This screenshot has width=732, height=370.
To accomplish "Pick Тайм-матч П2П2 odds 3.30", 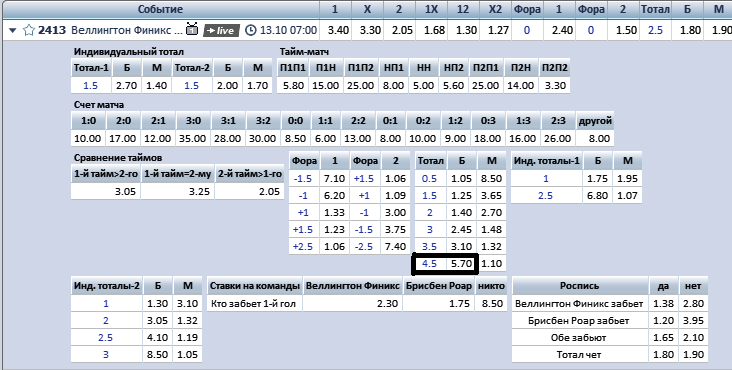I will coord(555,85).
